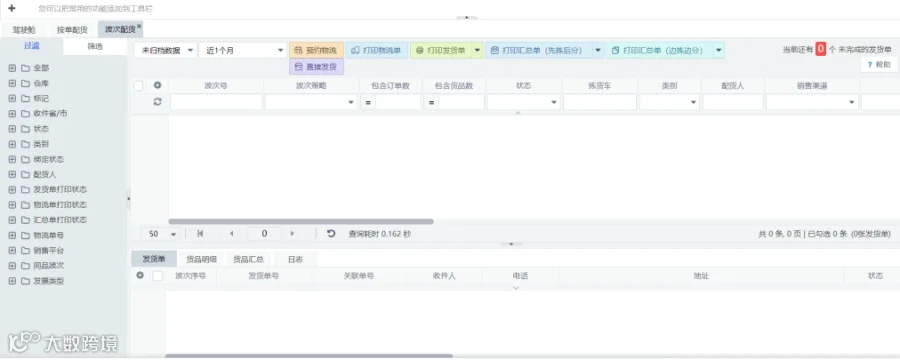
Task: Click the 预约物流 button
Action: 317,51
